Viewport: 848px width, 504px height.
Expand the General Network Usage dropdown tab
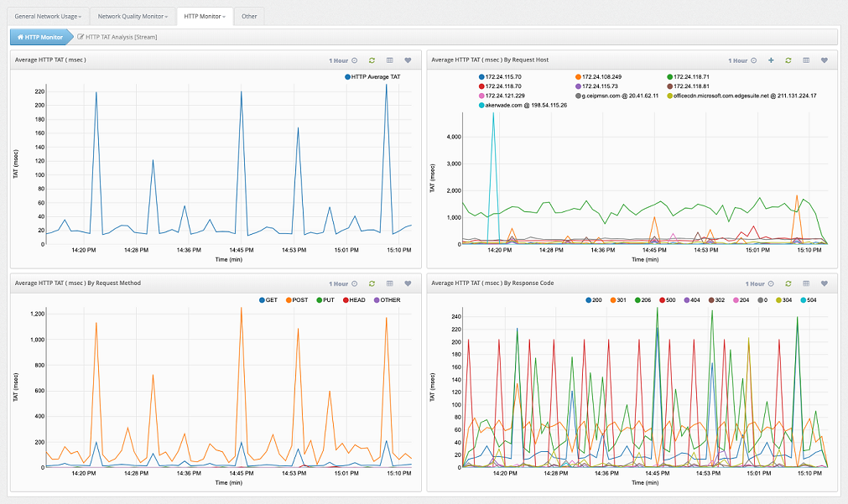48,16
